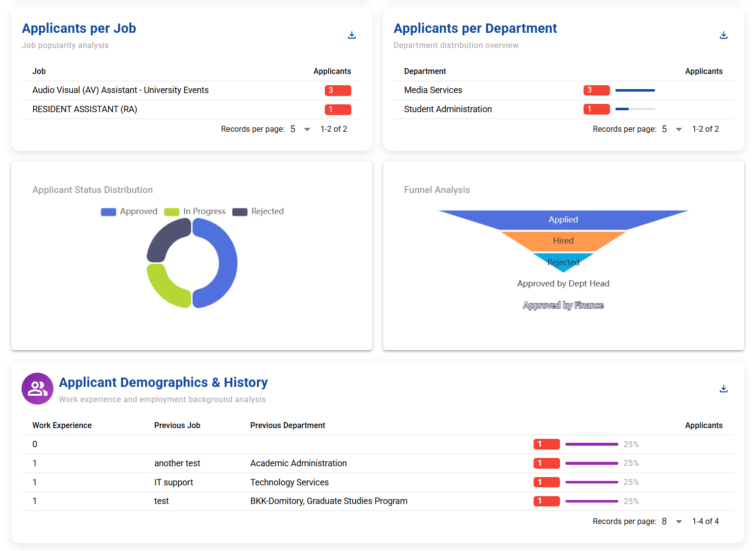
Task: Open records per page dropdown in Job table
Action: click(x=300, y=129)
